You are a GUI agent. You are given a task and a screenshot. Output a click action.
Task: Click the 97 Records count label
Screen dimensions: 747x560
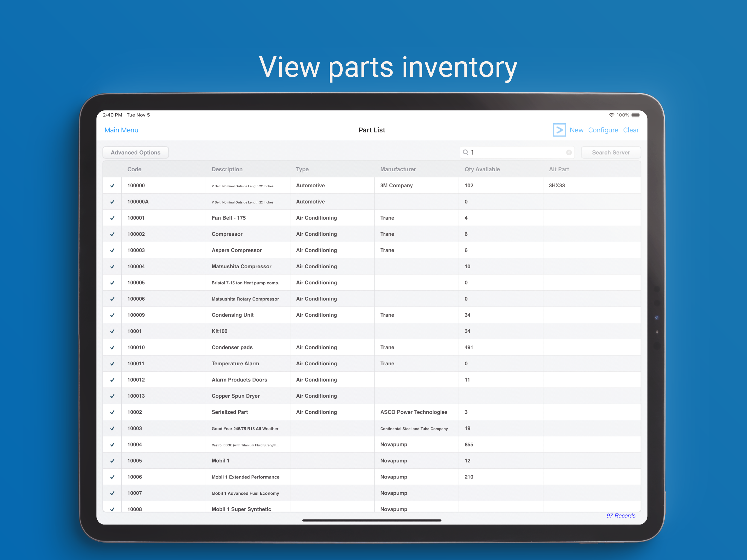(x=621, y=516)
